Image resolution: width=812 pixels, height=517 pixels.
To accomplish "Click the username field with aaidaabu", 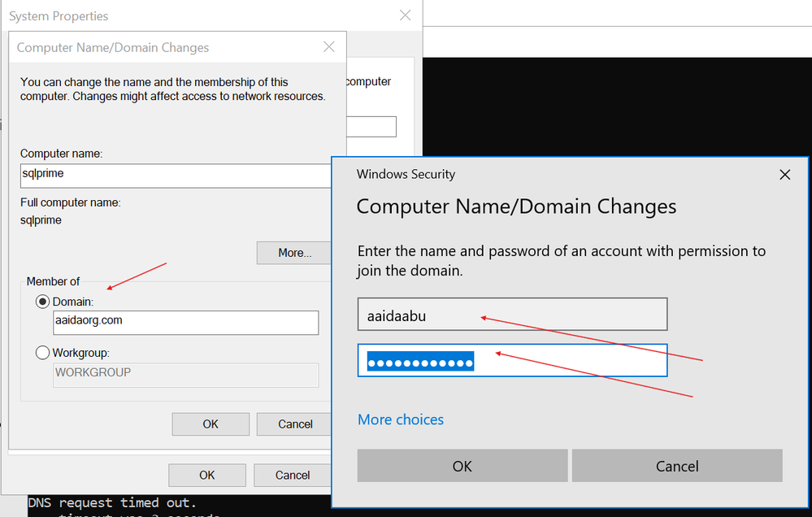I will [x=512, y=314].
